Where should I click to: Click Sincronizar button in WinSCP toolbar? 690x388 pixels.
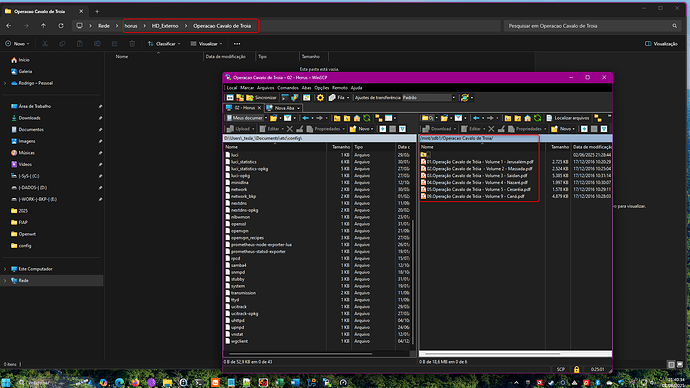(261, 98)
